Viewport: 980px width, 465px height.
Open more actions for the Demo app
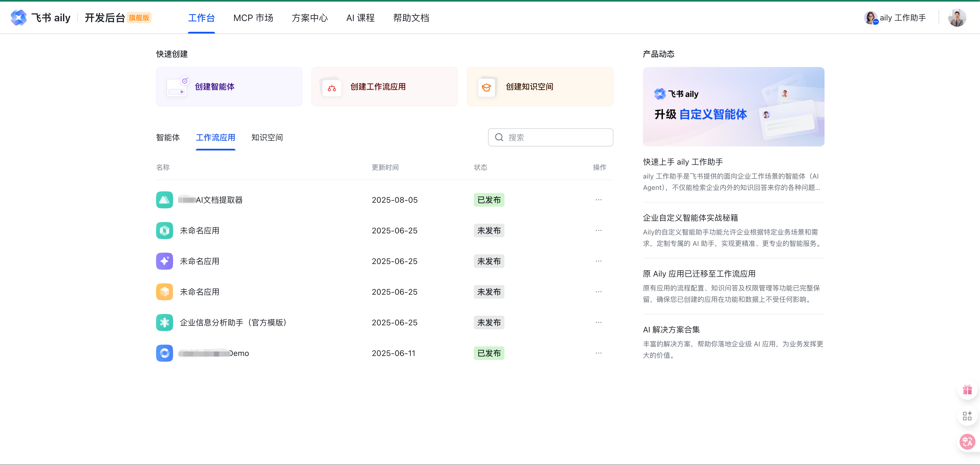tap(598, 353)
